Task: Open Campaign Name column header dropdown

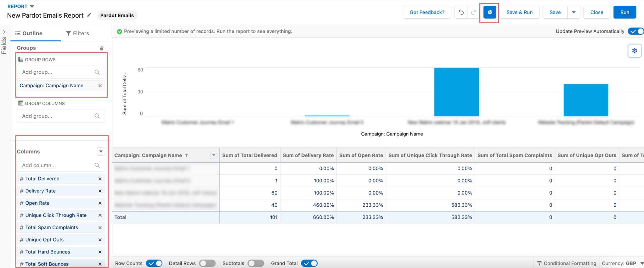Action: (x=214, y=155)
